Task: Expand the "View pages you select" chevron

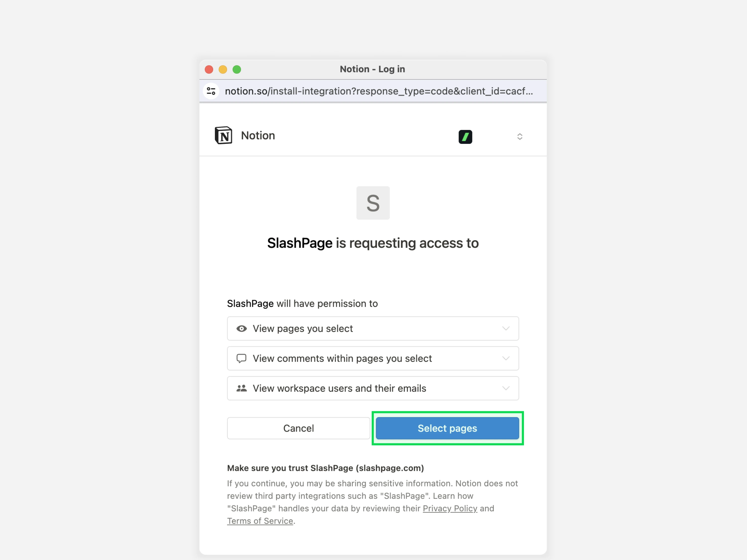Action: pos(505,329)
